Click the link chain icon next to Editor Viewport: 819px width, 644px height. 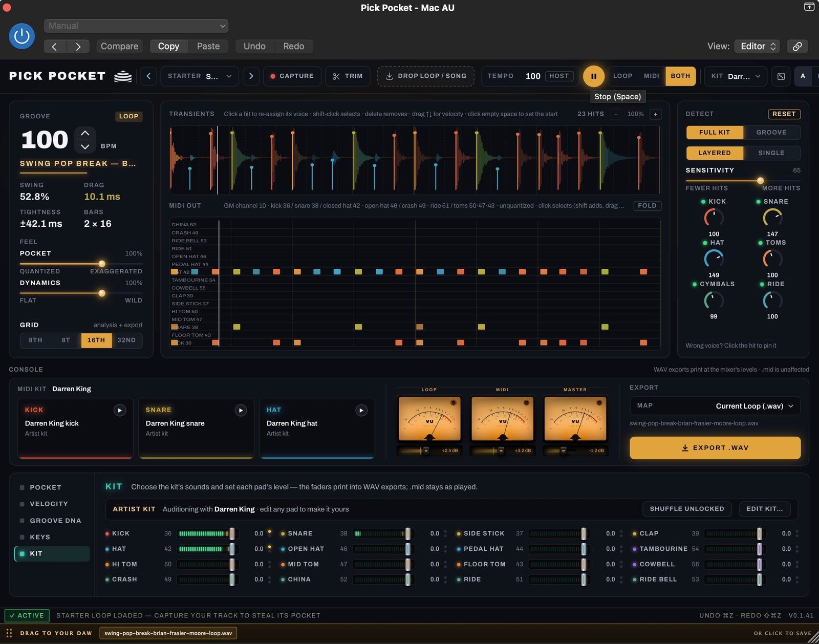[x=797, y=46]
